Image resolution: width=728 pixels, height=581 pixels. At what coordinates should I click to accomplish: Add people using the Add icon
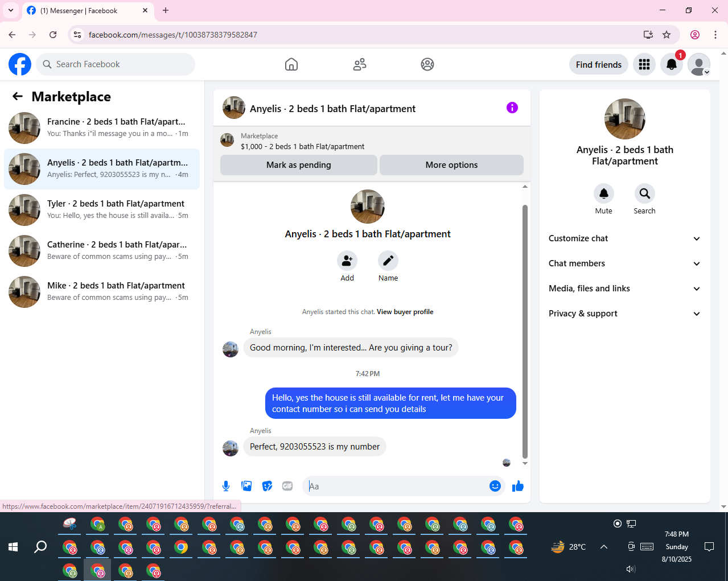(x=347, y=261)
